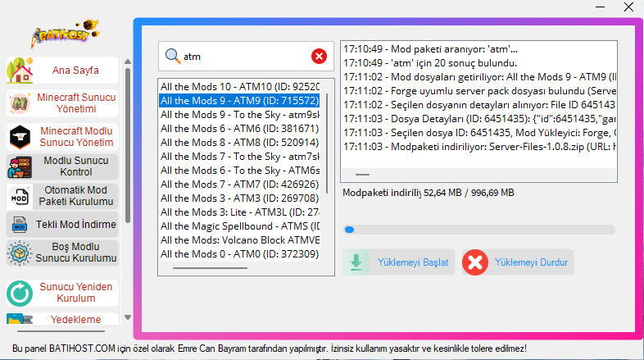Viewport: 644px width, 360px height.
Task: Click the mod list vertical scrollbar
Action: (327, 144)
